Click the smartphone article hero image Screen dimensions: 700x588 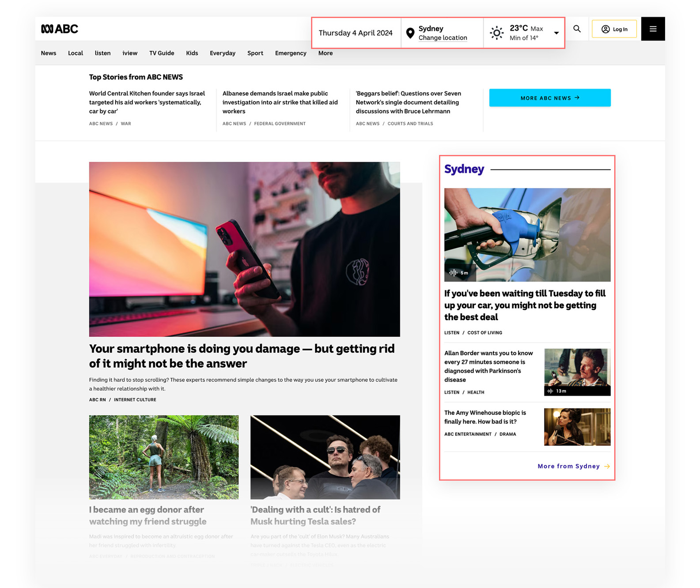pos(245,249)
